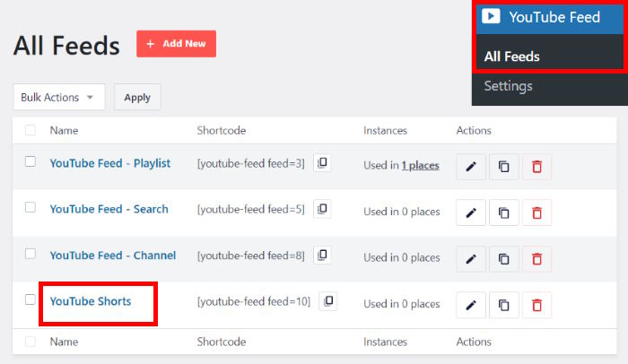Screen dimensions: 628x364
Task: Click the Instances column header at top
Action: pyautogui.click(x=385, y=131)
